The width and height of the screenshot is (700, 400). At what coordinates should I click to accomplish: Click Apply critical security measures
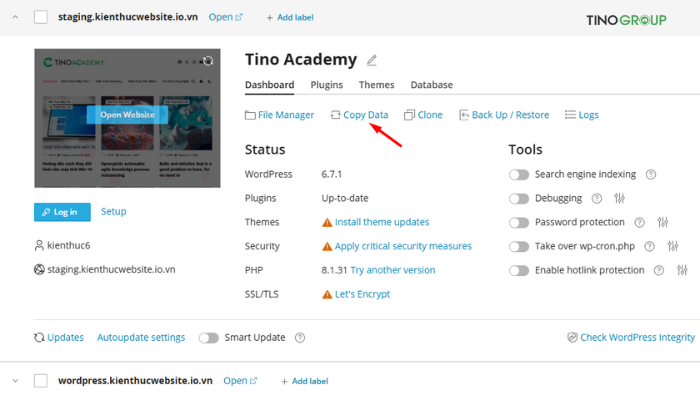coord(403,246)
